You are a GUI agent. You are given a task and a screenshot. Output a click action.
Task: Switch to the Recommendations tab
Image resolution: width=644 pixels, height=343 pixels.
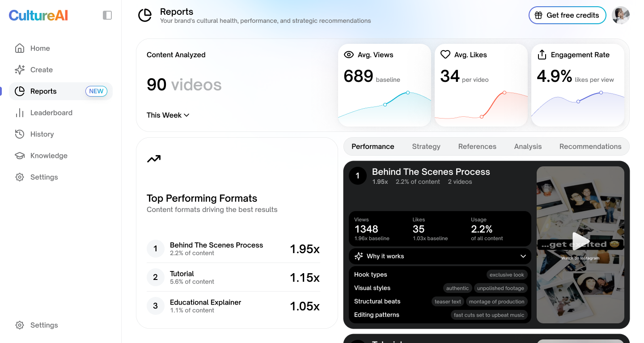point(590,146)
